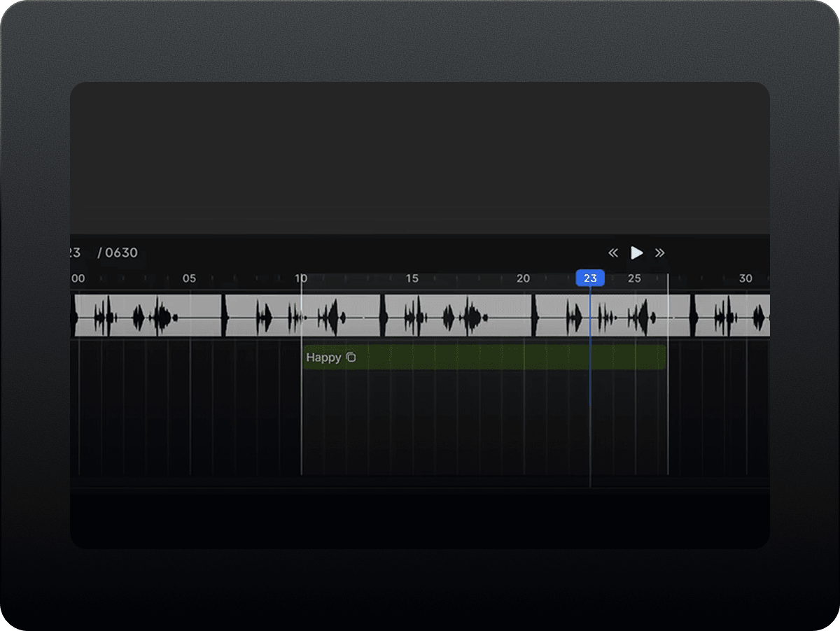Click the rewind double-chevron icon

(x=613, y=253)
